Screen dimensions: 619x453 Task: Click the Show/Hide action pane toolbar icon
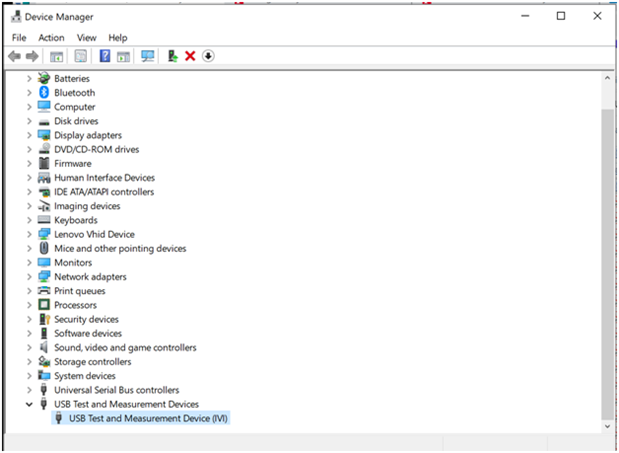pos(124,56)
